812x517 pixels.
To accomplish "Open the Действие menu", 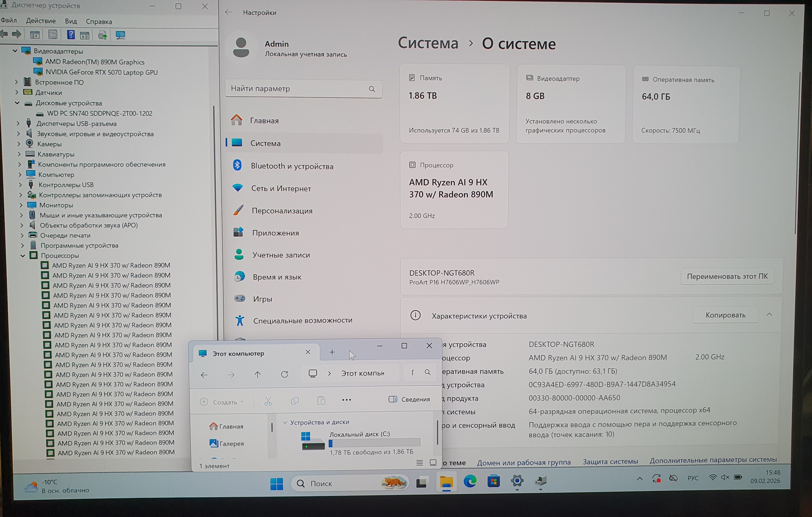I will click(x=41, y=21).
